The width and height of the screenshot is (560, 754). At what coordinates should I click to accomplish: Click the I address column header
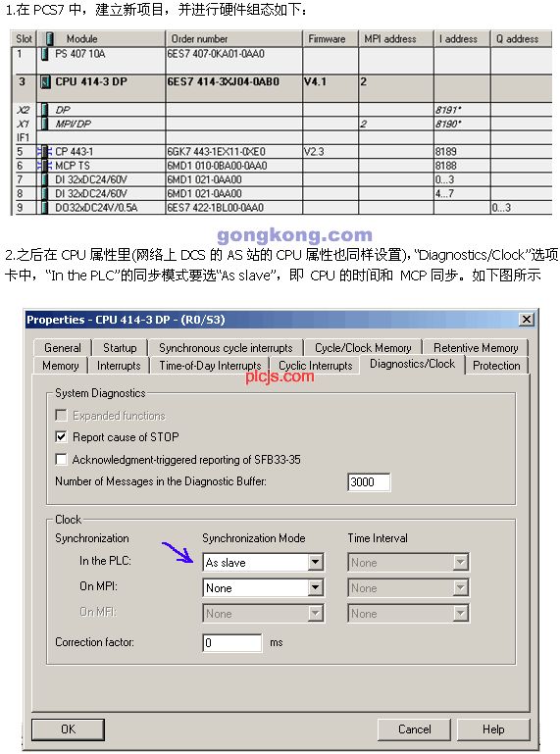click(462, 39)
